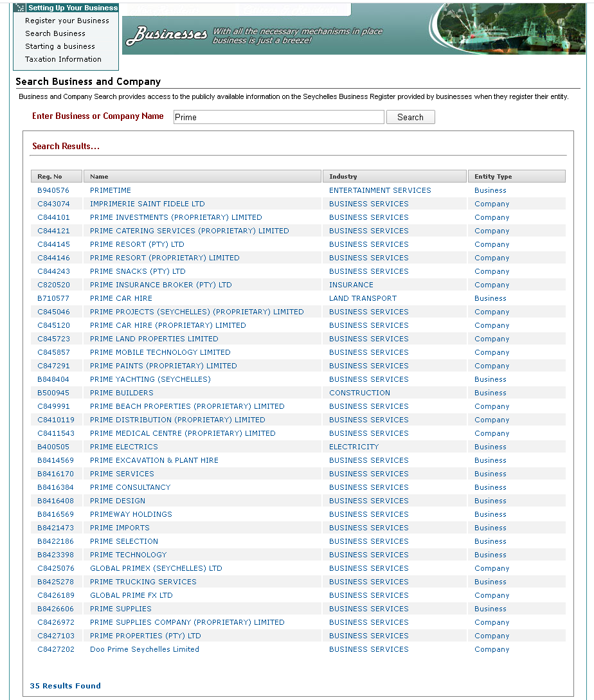
Task: Open registration number B940576 link
Action: tap(53, 190)
